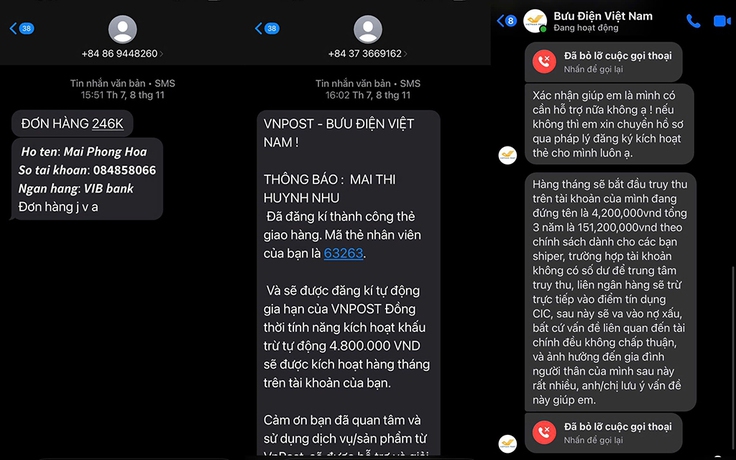This screenshot has width=736, height=460.
Task: Open the contact avatar for +84 86 9448260
Action: tap(123, 29)
